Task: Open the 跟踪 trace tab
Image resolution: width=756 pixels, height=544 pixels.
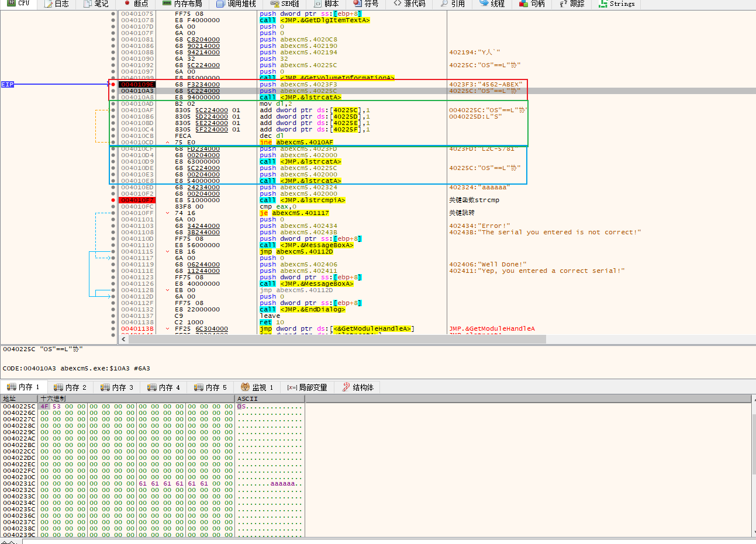Action: pos(572,4)
